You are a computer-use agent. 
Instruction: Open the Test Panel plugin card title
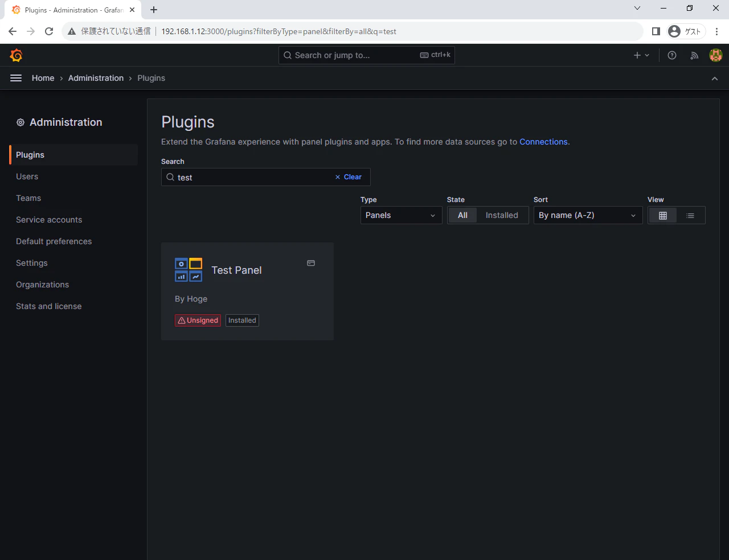pos(236,270)
